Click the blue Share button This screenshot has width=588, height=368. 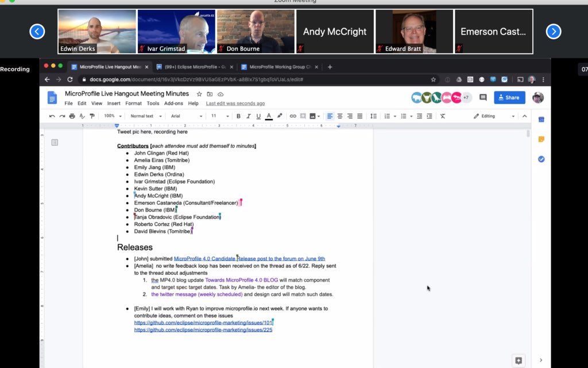coord(509,98)
